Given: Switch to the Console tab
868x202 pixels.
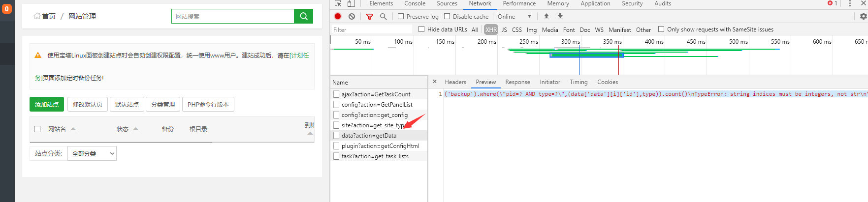Looking at the screenshot, I should pyautogui.click(x=415, y=3).
